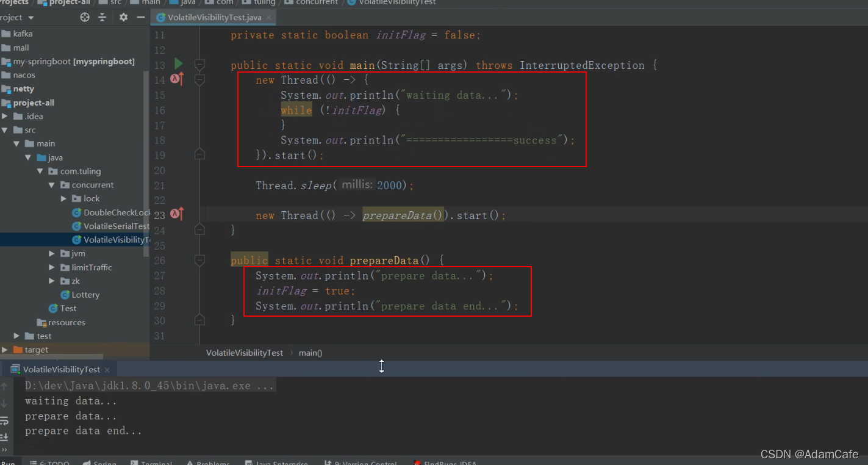The height and width of the screenshot is (465, 868).
Task: Expand the target folder arrow
Action: coord(5,350)
